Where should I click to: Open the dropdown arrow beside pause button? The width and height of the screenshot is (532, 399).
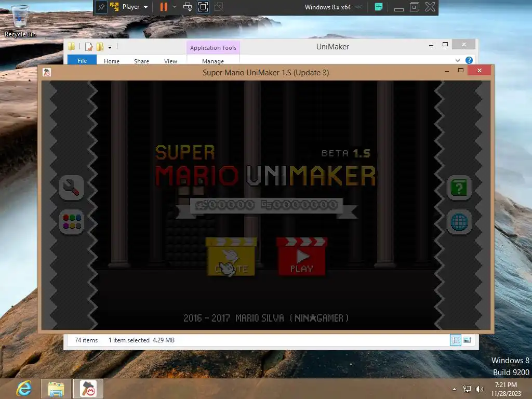point(175,7)
